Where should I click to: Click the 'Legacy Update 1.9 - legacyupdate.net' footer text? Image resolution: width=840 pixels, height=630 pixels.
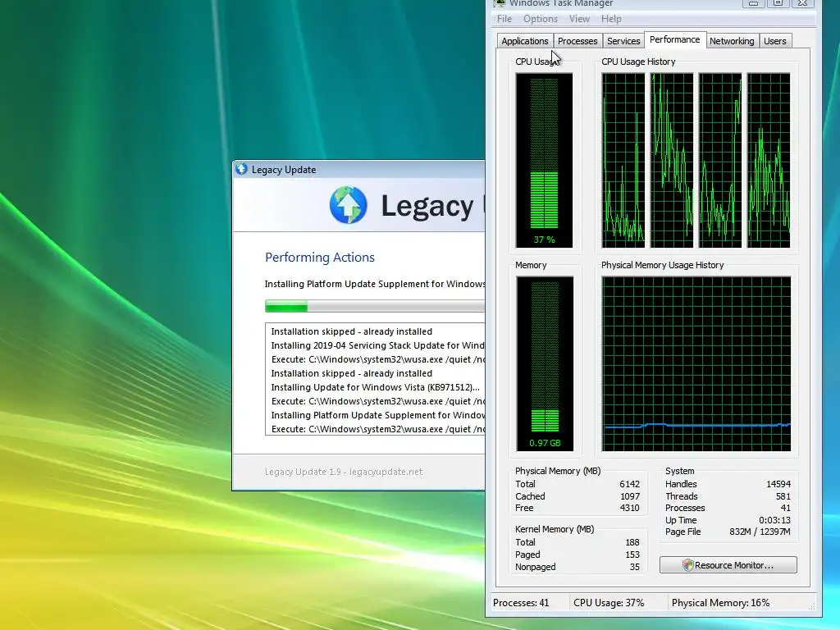click(344, 472)
